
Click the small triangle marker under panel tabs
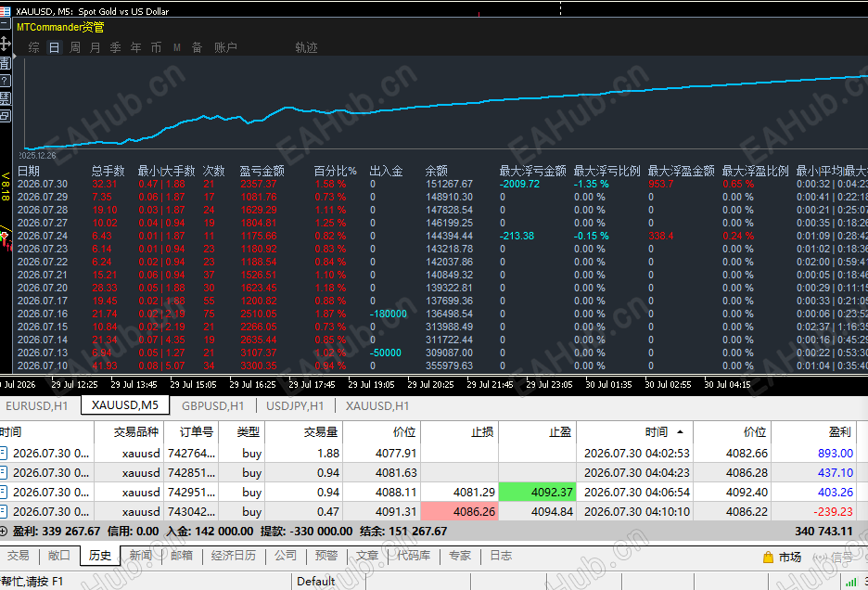(x=15, y=57)
